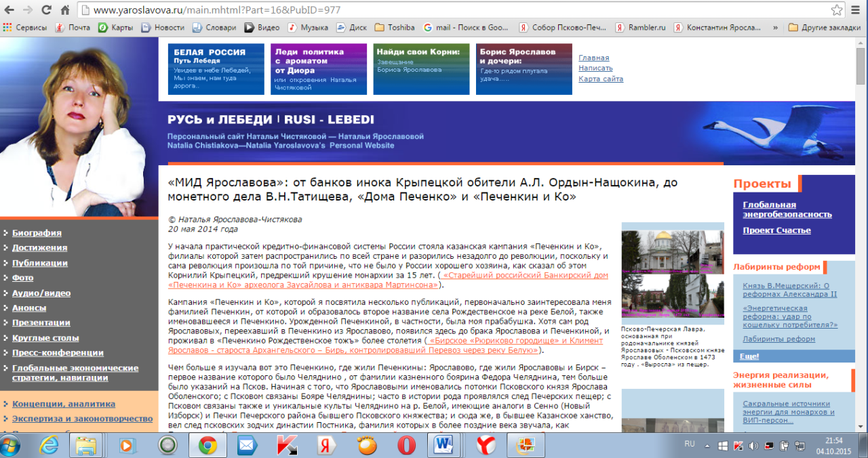Open the Словари bookmark
Viewport: 868px width, 458px height.
coord(214,28)
